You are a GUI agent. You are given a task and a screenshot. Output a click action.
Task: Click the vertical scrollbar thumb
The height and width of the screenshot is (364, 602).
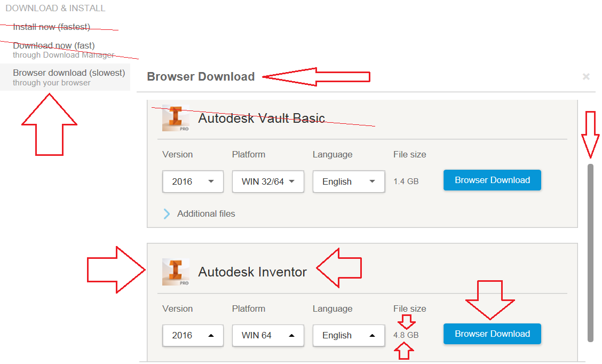pos(590,252)
